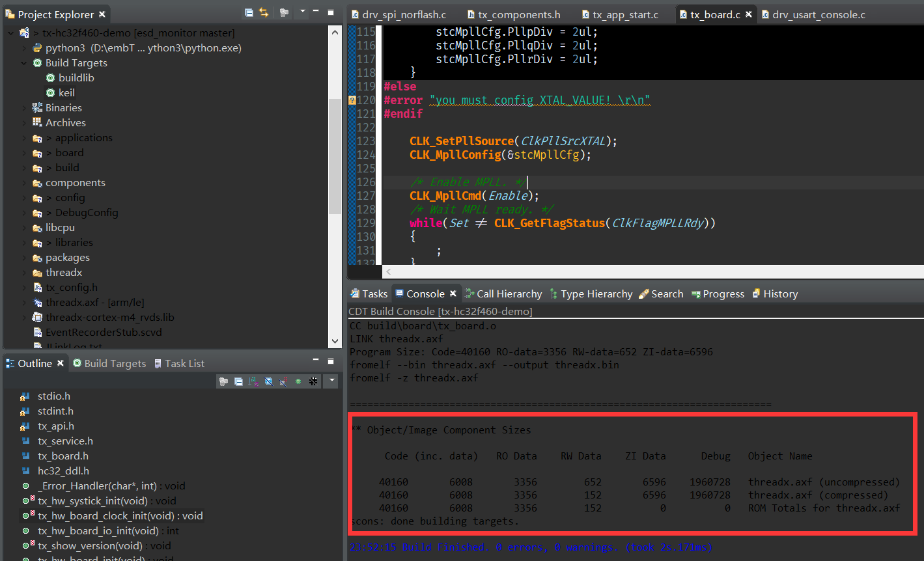Screen dimensions: 924x561
Task: Open the History view tab
Action: (x=775, y=294)
